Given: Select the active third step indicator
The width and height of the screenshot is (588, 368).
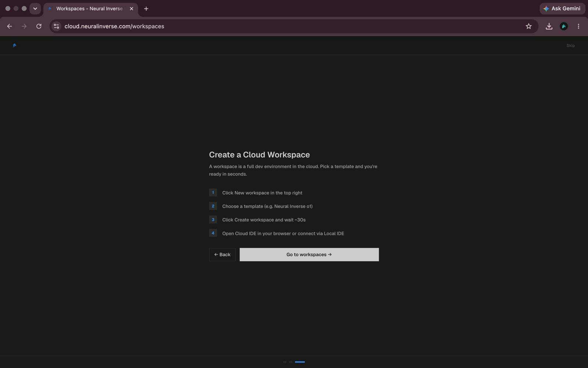Looking at the screenshot, I should [300, 362].
